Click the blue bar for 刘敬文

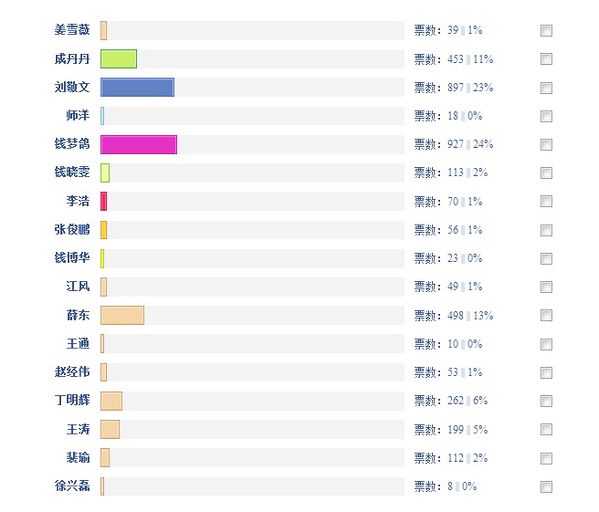coord(138,87)
